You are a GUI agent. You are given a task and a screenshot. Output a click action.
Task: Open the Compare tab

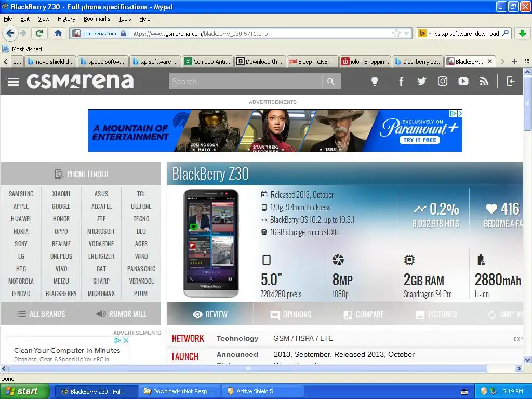[x=364, y=314]
